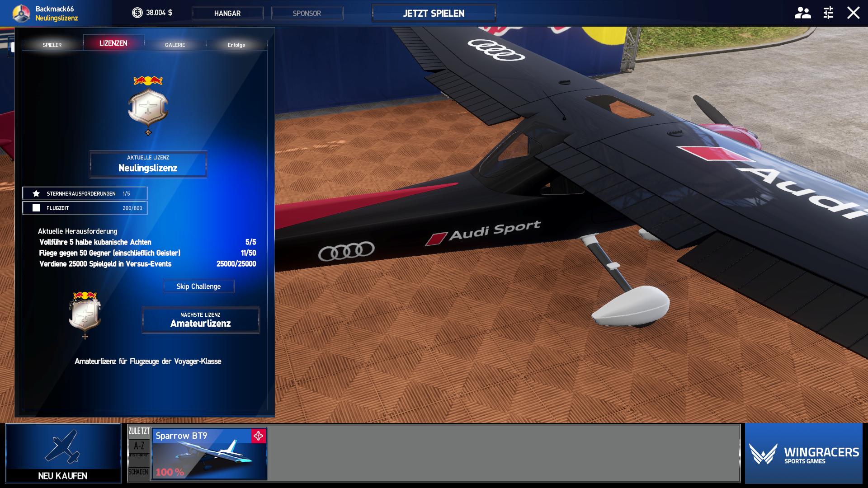This screenshot has height=488, width=868.
Task: Click the money coin icon
Action: (137, 13)
